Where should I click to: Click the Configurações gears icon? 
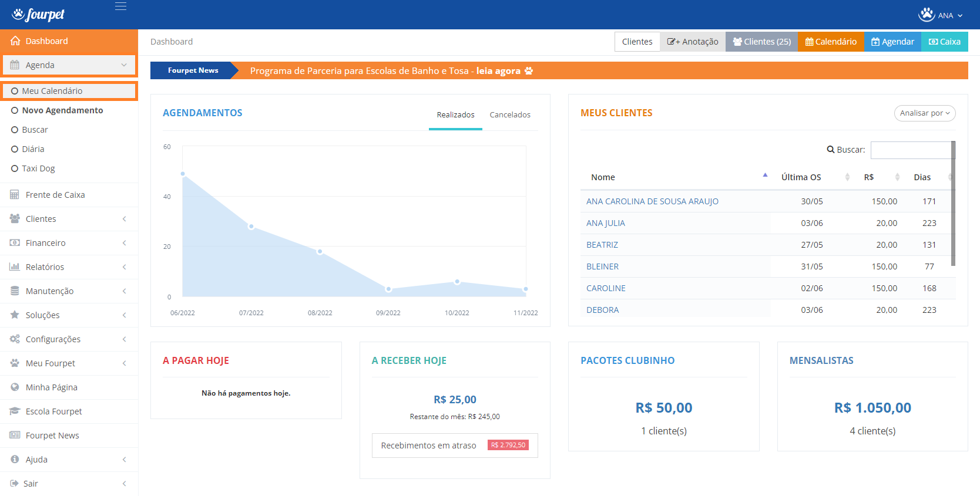click(15, 339)
